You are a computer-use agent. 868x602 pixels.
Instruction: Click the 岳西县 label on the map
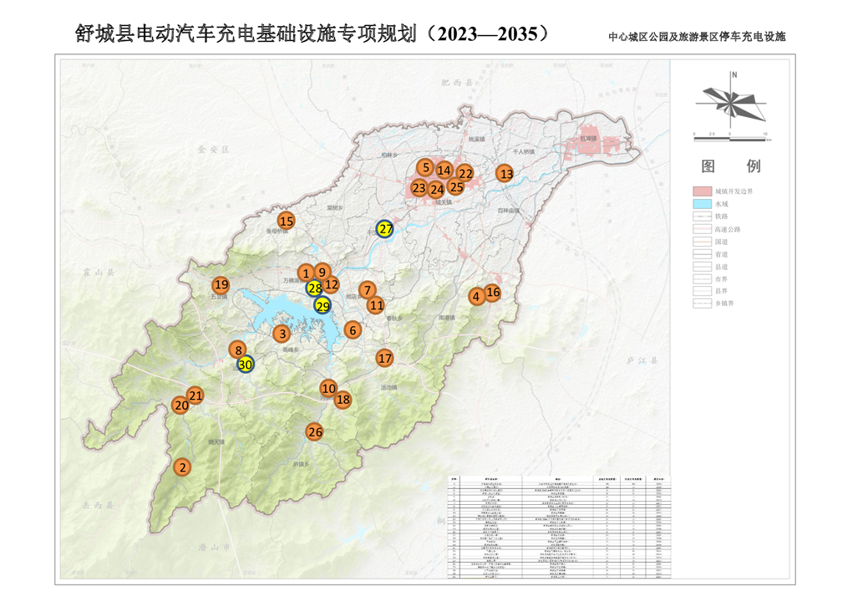[x=98, y=505]
